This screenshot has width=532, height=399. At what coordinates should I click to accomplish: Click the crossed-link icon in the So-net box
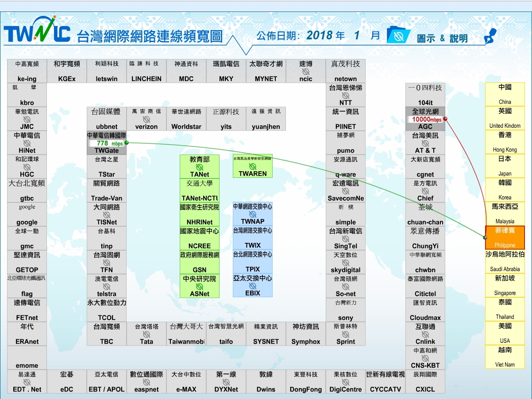pyautogui.click(x=346, y=287)
